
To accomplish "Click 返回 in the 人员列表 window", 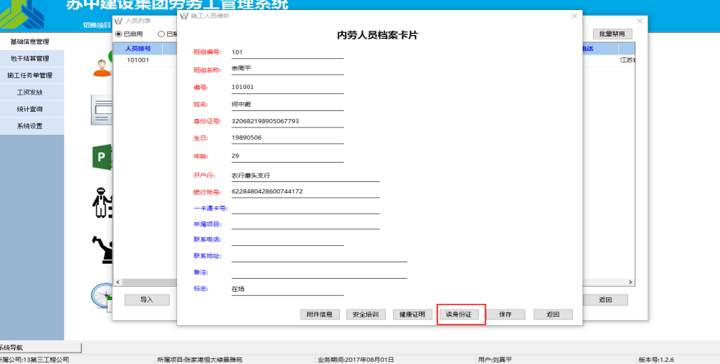I will click(x=605, y=300).
